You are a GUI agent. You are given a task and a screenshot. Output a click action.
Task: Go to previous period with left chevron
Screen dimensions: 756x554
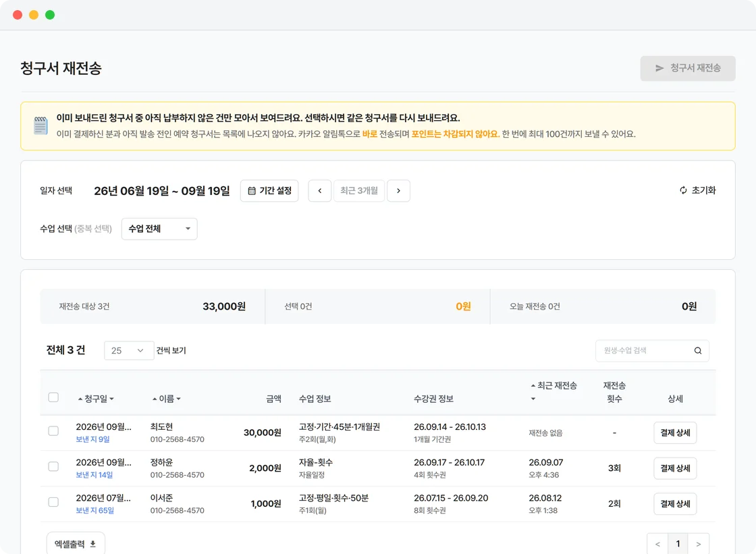pos(320,191)
